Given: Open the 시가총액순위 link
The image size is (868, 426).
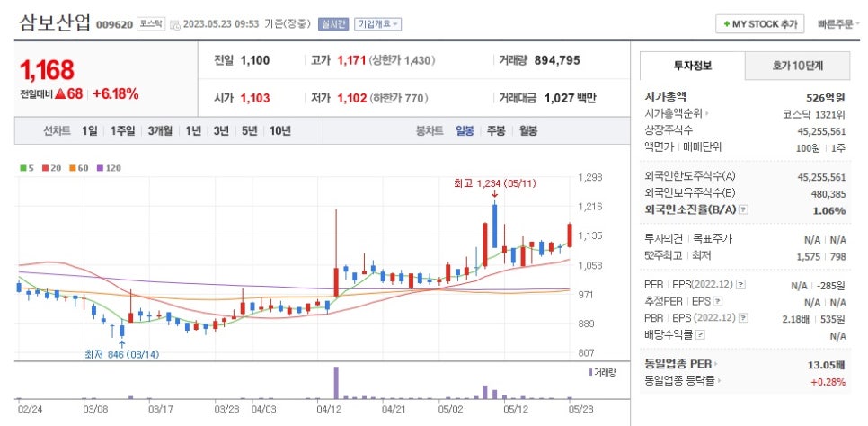Looking at the screenshot, I should coord(677,113).
